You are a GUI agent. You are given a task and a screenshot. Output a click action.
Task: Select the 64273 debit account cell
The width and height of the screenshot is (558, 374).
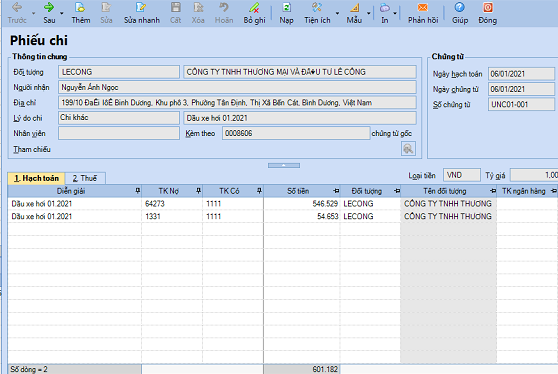pyautogui.click(x=172, y=204)
